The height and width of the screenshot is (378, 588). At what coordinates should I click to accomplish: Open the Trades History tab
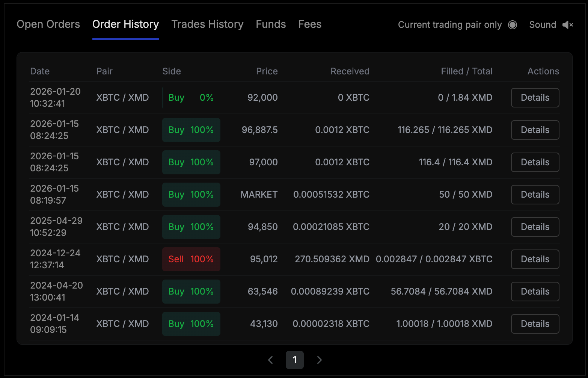[207, 24]
